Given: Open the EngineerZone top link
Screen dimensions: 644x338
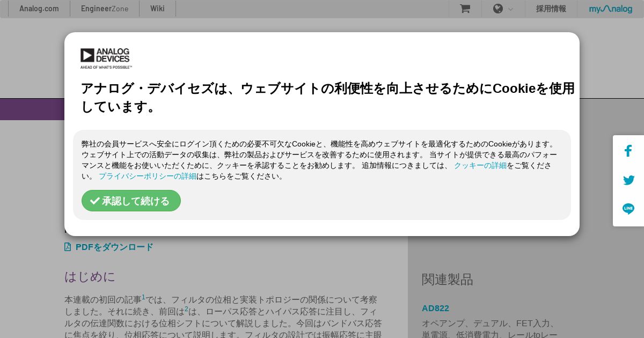Looking at the screenshot, I should coord(105,9).
